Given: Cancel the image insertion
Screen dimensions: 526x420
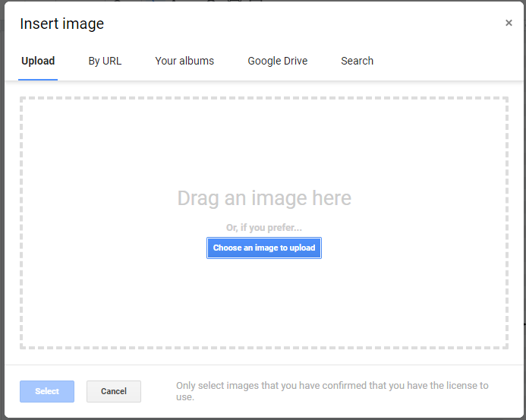Looking at the screenshot, I should coord(114,391).
